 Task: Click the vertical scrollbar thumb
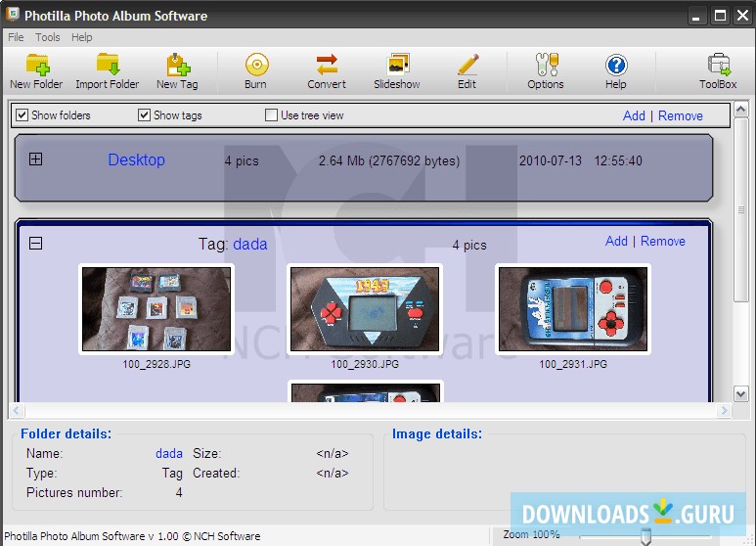[741, 209]
